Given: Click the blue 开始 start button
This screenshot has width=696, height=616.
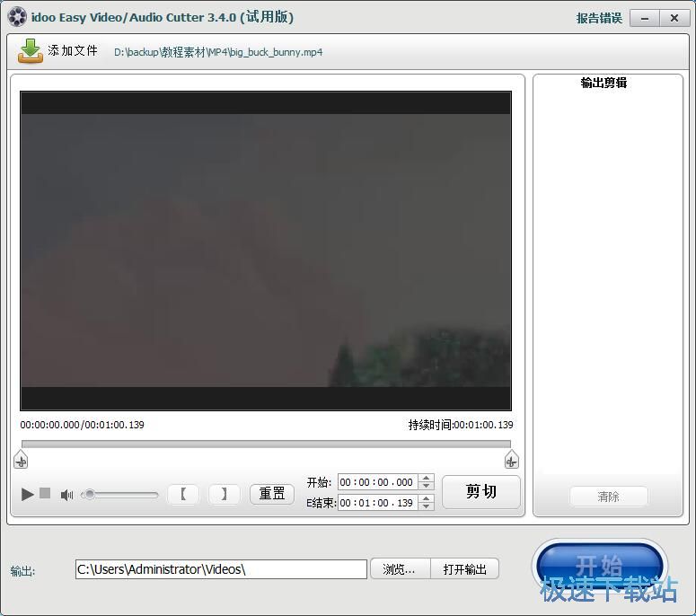Looking at the screenshot, I should (x=599, y=567).
